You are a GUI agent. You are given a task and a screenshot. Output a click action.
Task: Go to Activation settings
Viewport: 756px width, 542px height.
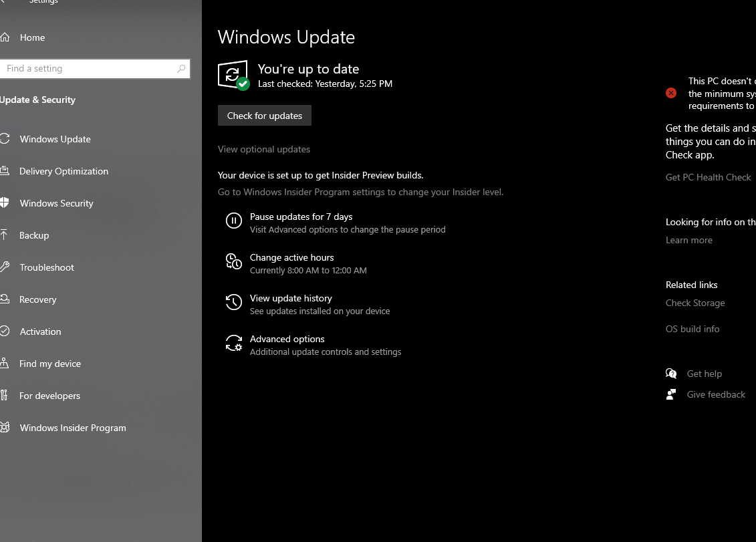pos(40,331)
